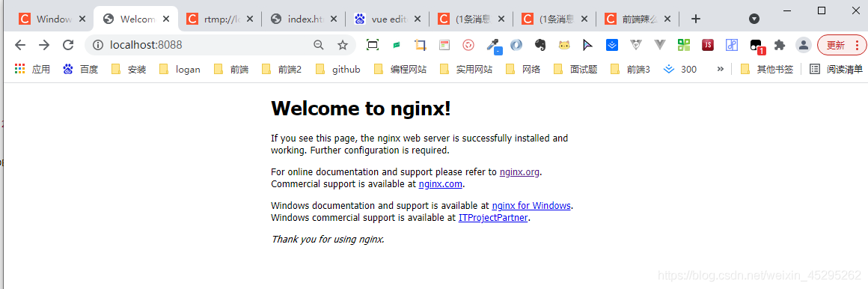
Task: Open the yellow cat extension
Action: point(564,46)
